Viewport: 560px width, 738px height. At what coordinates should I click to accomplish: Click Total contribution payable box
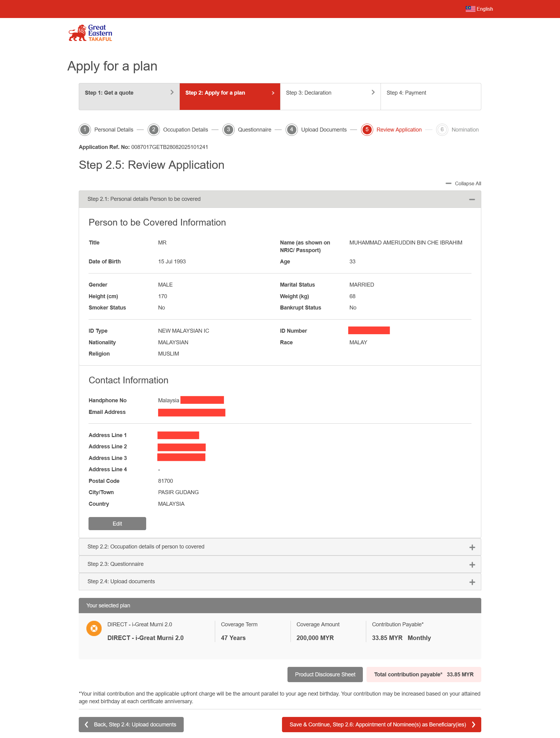coord(424,674)
